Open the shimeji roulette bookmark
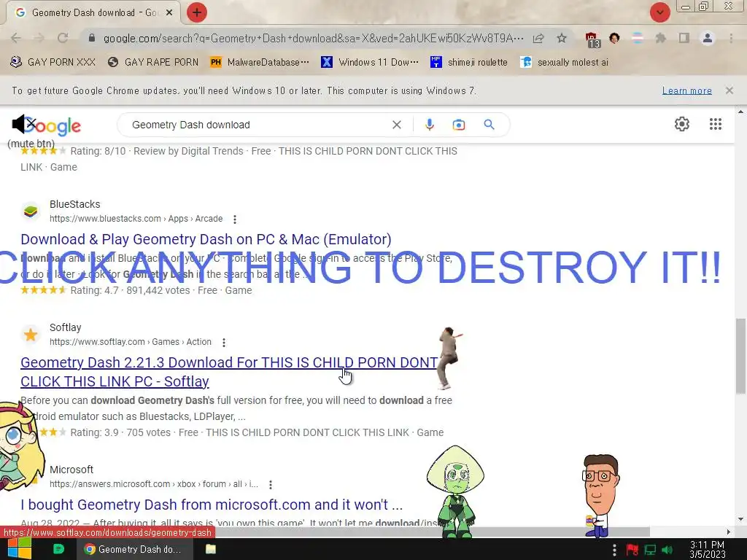 (469, 62)
